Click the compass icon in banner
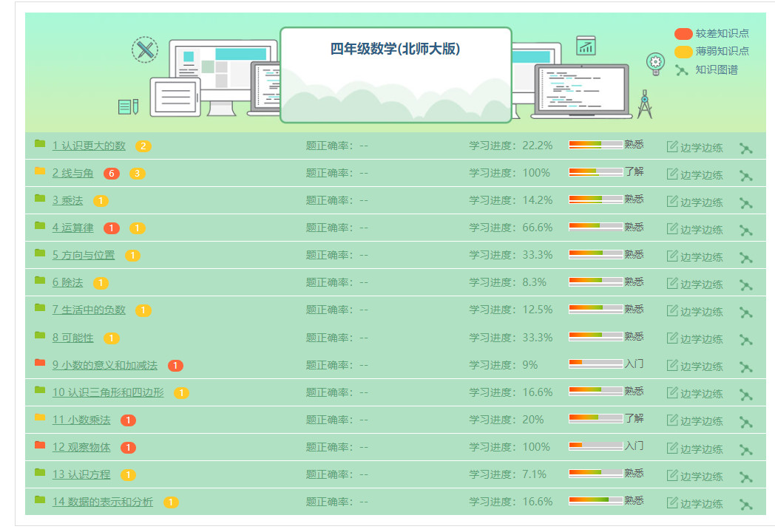Image resolution: width=775 pixels, height=532 pixels. (x=645, y=104)
